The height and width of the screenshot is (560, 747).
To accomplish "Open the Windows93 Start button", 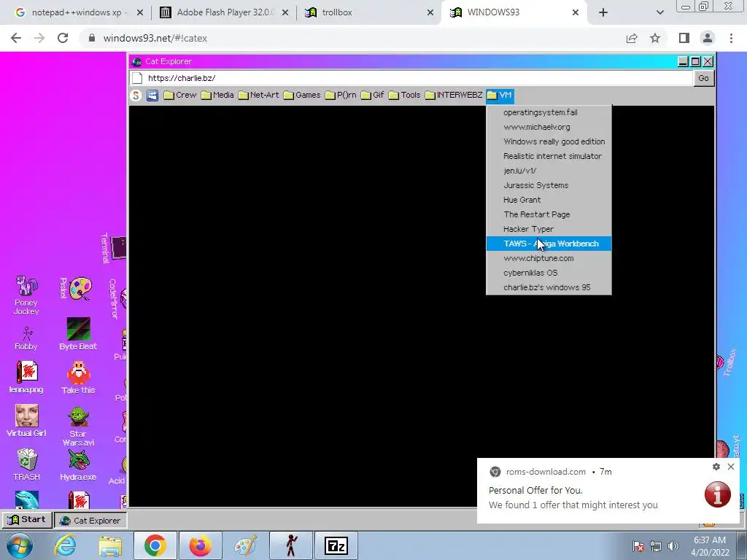I will (27, 519).
